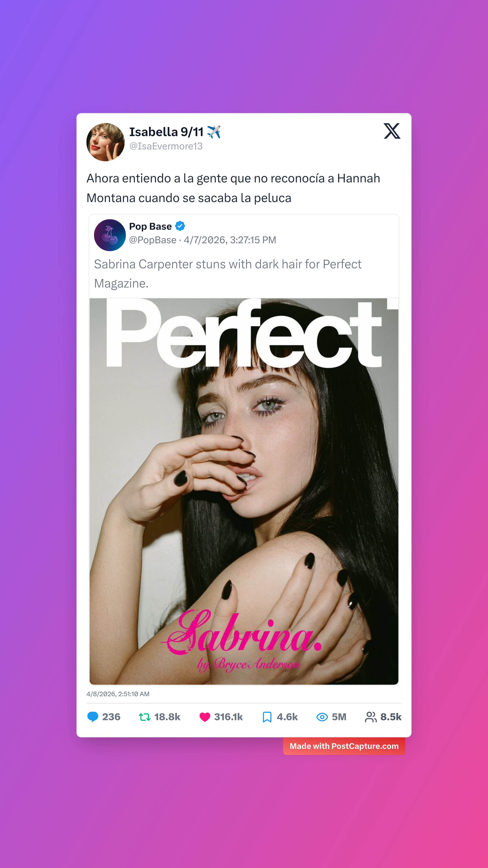488x868 pixels.
Task: Click the Isabella 9/11 display name
Action: tap(166, 132)
